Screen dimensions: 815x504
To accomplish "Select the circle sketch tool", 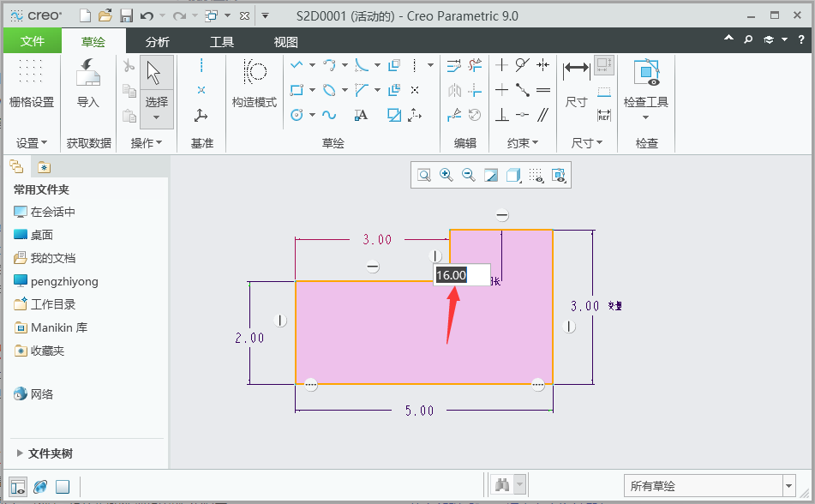I will coord(297,115).
